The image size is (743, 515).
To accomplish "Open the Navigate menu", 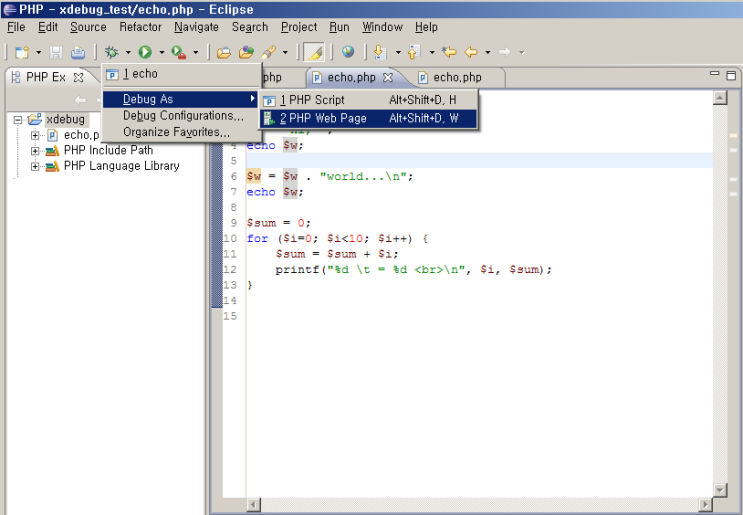I will tap(196, 27).
